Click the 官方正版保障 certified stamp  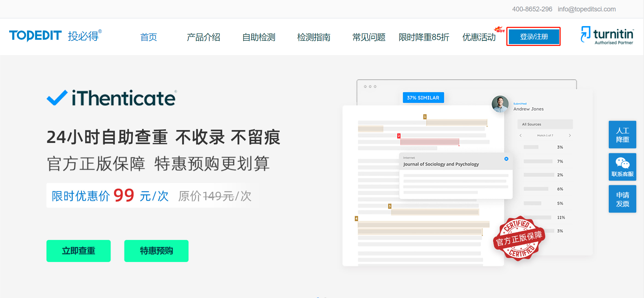pyautogui.click(x=519, y=238)
